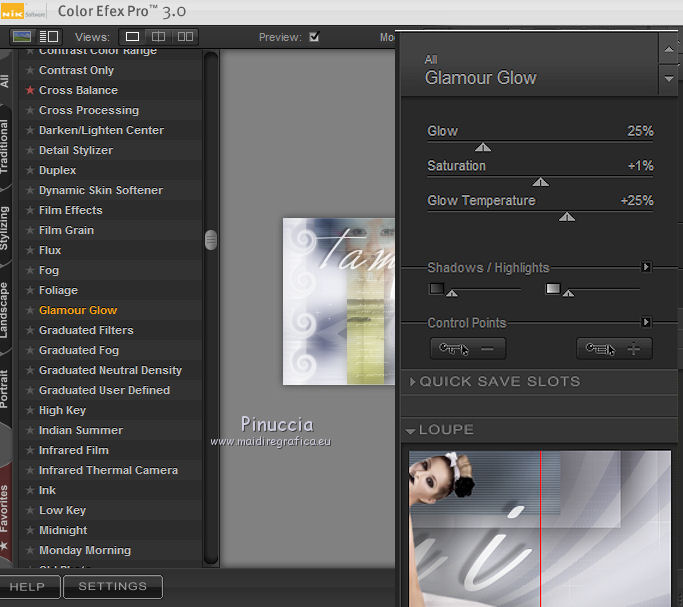Open the All filters tab
Screen dimensions: 683x607
4,81
